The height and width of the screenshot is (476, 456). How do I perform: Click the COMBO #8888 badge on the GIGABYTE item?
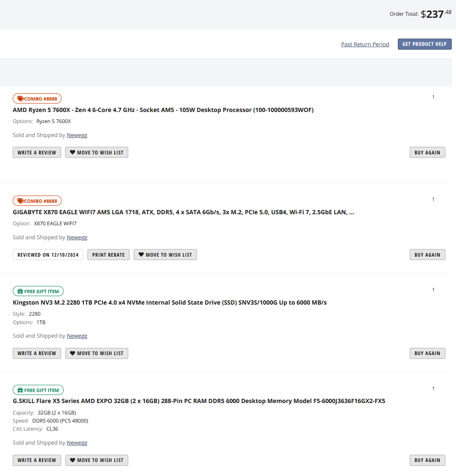pyautogui.click(x=37, y=201)
